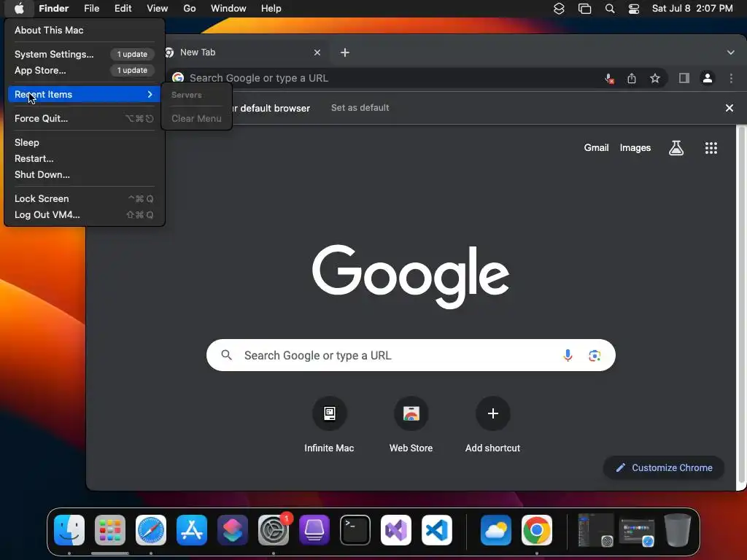Open the Images link

click(x=635, y=148)
